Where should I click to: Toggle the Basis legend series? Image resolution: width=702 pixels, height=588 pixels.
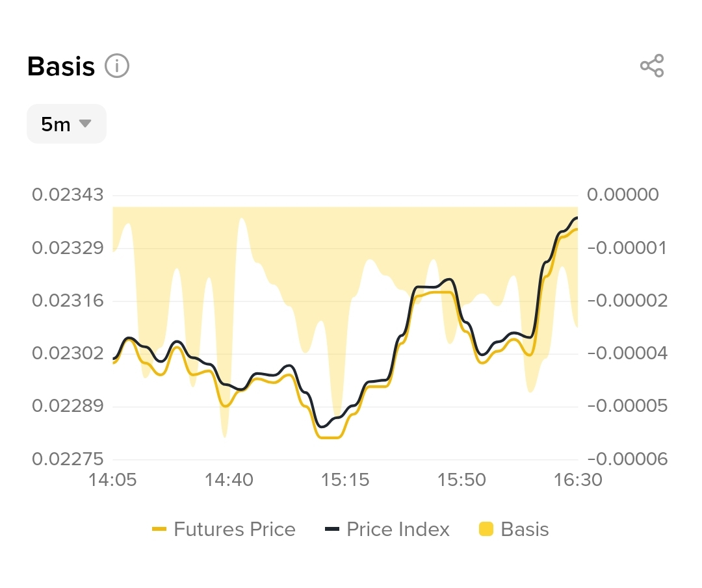[x=514, y=530]
